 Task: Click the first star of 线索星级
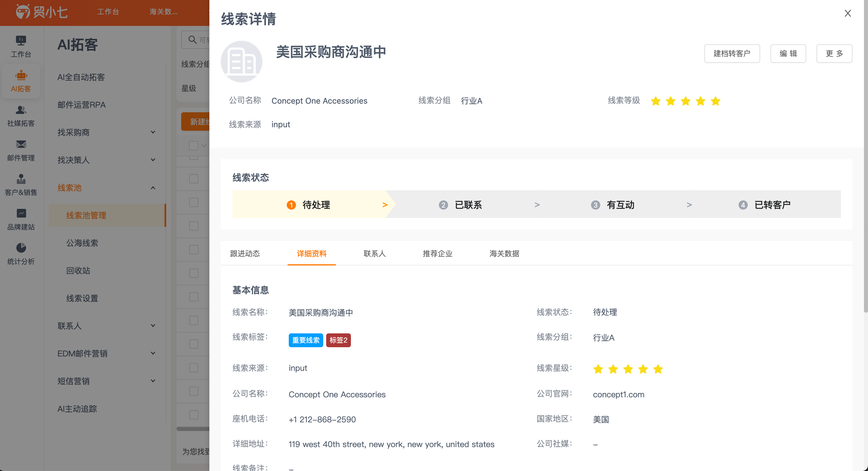point(598,369)
